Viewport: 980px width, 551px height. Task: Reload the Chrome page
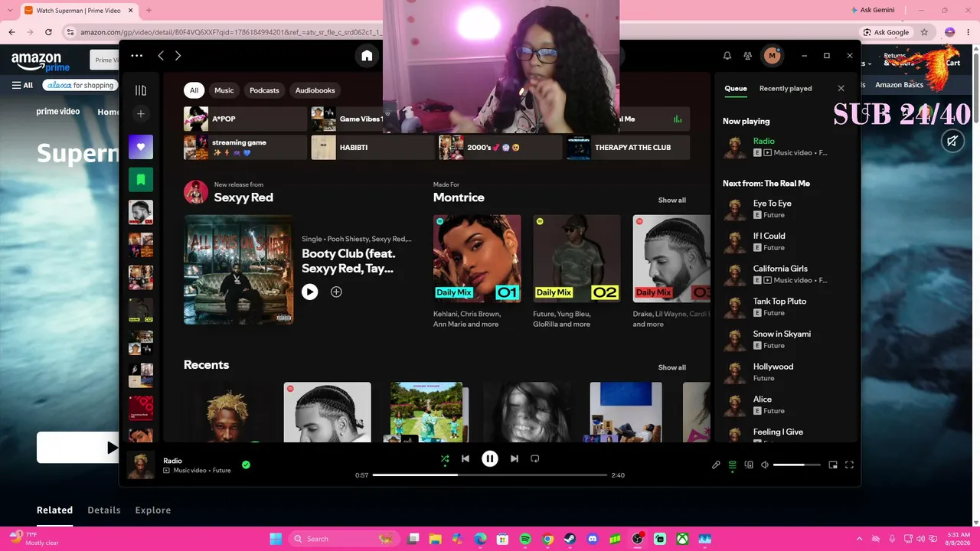[48, 32]
